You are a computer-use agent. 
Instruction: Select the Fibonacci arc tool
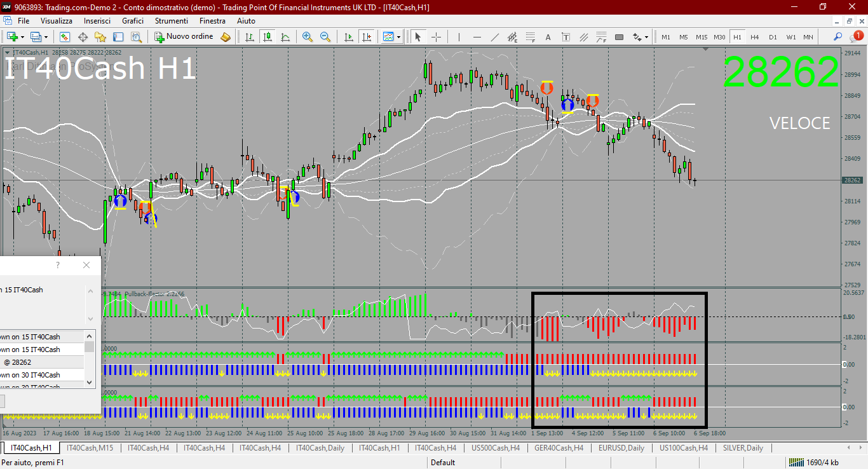click(601, 37)
